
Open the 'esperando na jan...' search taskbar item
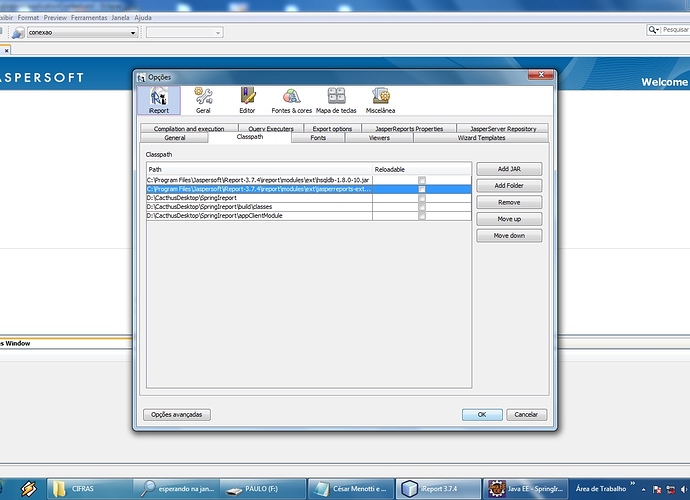point(176,489)
